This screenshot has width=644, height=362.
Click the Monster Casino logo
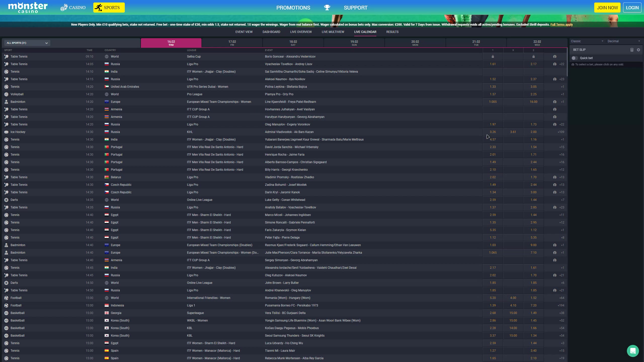click(28, 8)
